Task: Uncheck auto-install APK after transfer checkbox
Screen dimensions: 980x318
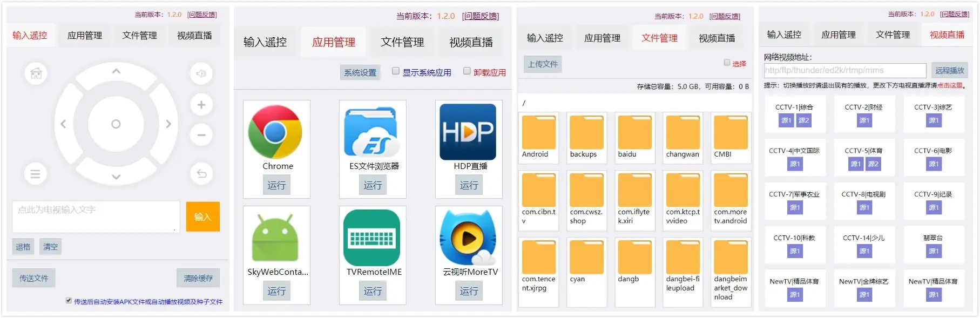Action: [69, 301]
